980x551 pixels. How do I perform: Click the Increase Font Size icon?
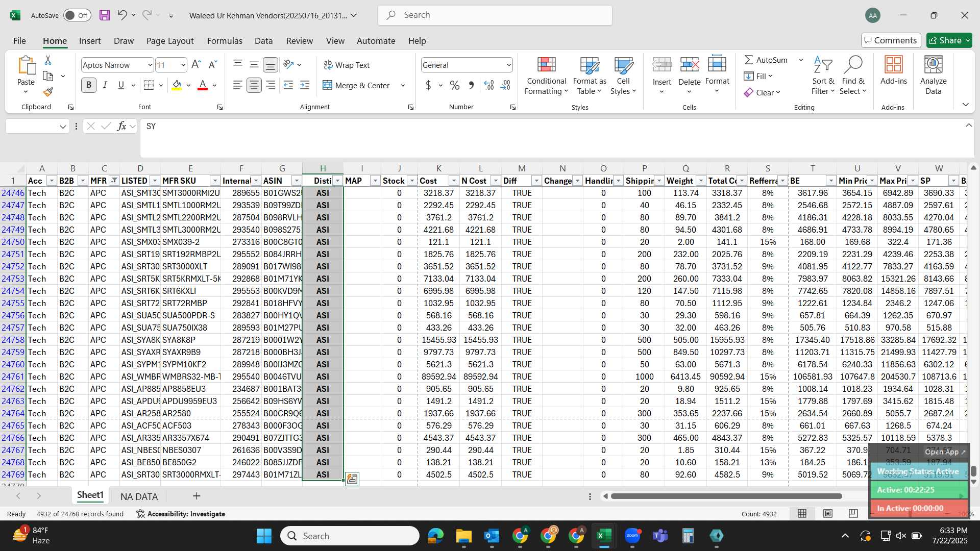click(196, 65)
